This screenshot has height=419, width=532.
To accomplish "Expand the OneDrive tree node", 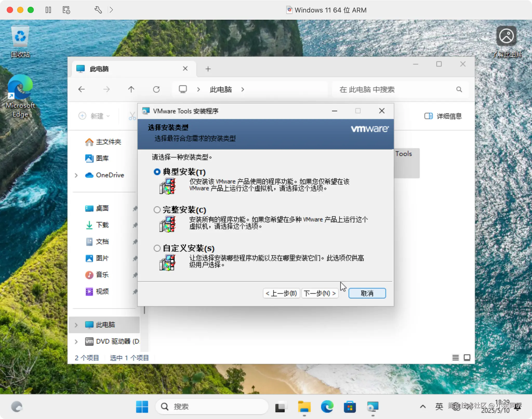I will point(76,175).
